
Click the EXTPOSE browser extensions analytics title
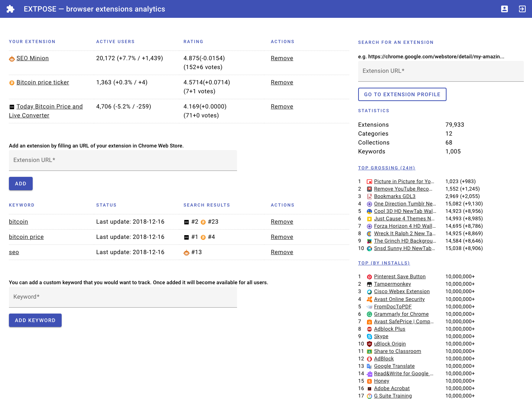point(94,9)
